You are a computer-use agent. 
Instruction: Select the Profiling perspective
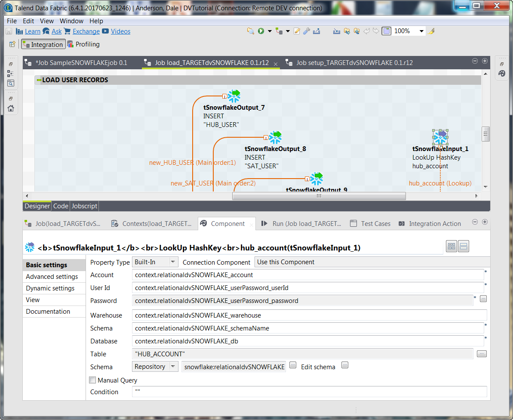pos(83,44)
